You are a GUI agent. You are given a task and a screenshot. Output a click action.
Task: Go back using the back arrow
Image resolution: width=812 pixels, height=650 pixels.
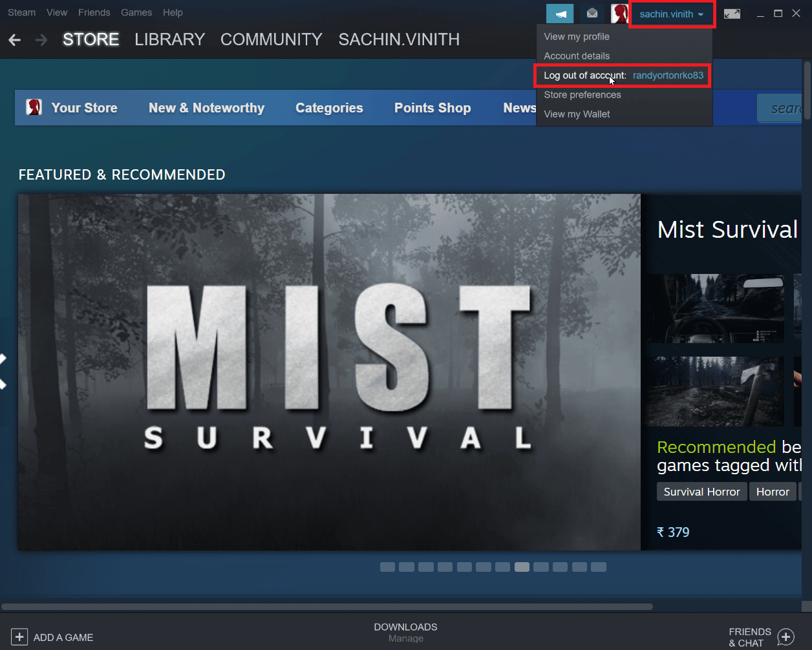14,39
